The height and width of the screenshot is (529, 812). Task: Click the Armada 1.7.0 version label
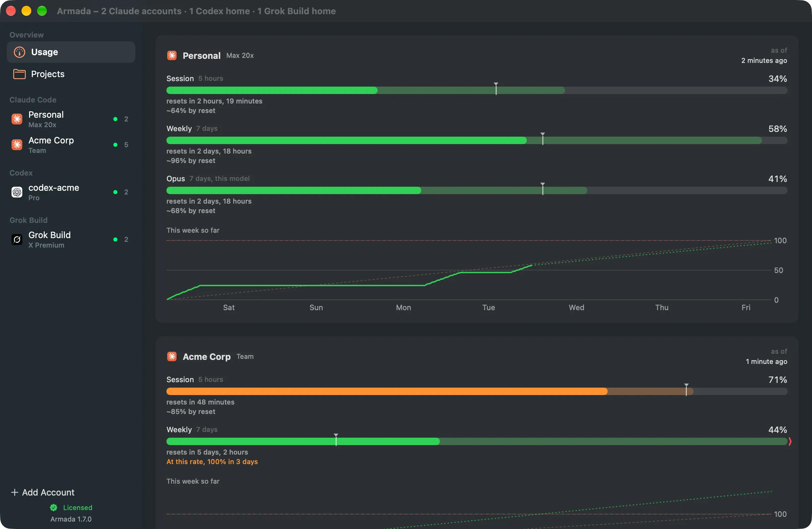point(71,519)
